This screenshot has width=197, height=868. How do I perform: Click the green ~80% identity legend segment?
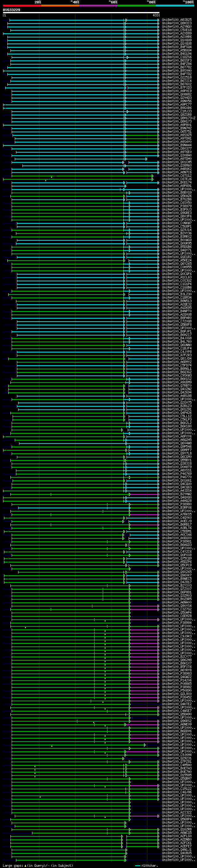137,6
